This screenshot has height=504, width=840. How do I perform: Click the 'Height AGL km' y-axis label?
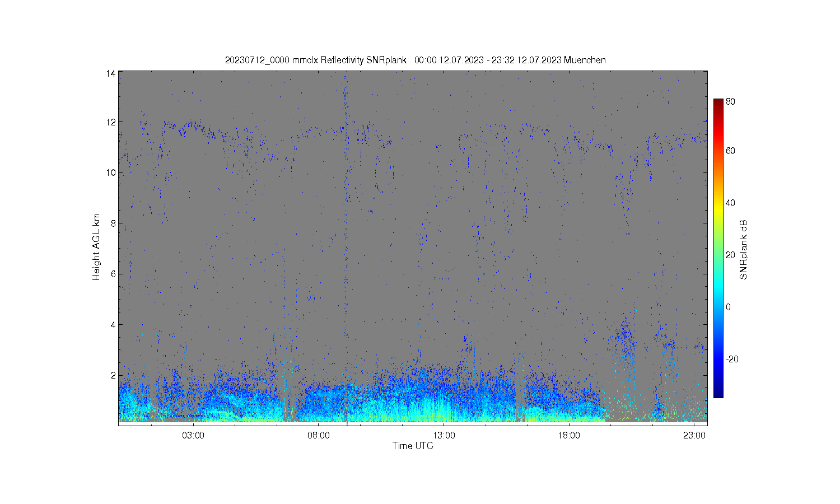96,247
